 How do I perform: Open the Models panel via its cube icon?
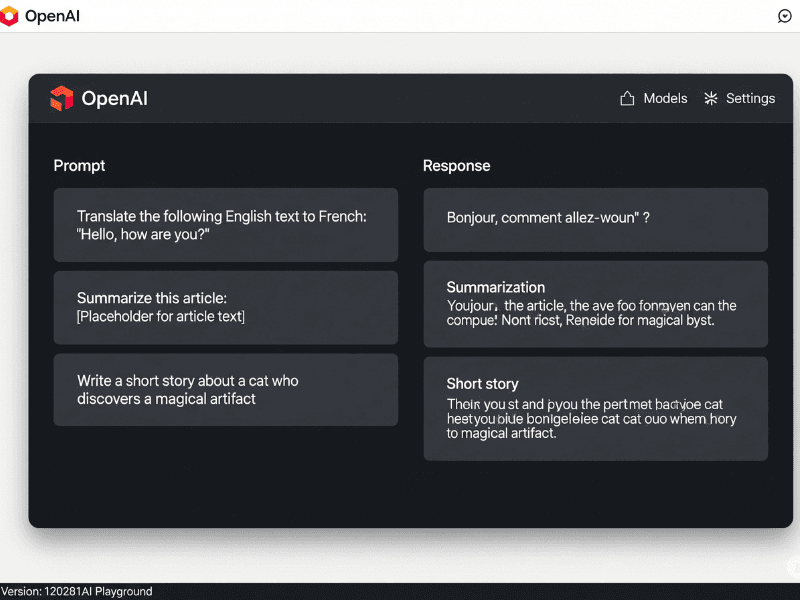coord(628,98)
